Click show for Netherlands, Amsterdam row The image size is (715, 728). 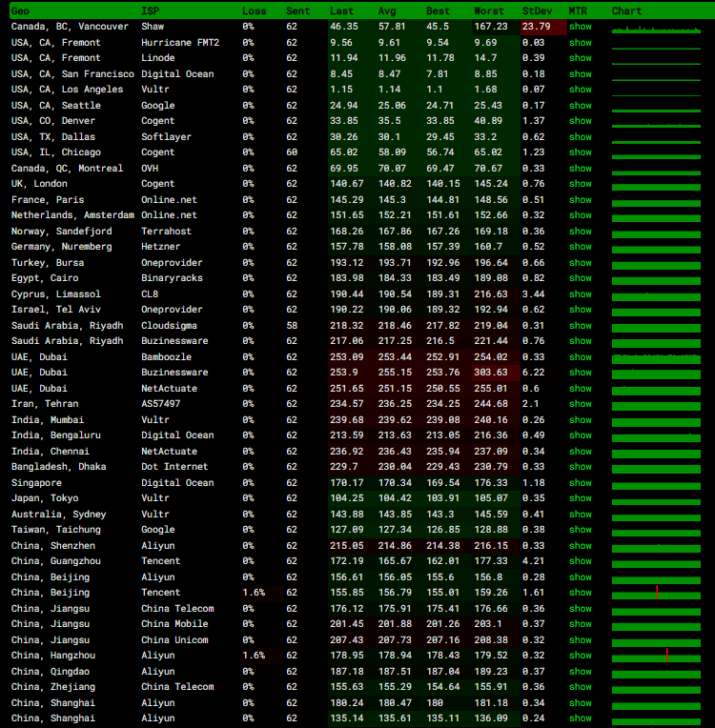tap(581, 215)
